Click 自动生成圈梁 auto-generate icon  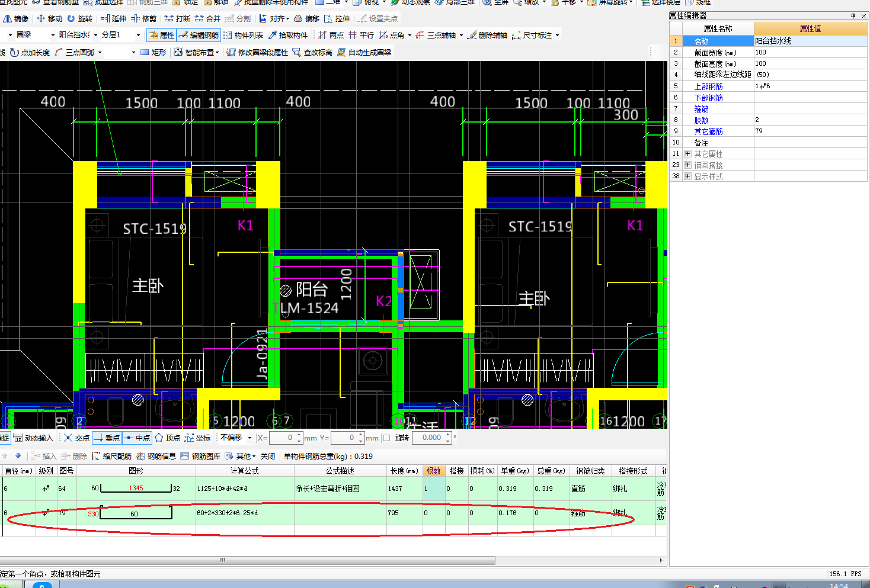click(x=341, y=53)
